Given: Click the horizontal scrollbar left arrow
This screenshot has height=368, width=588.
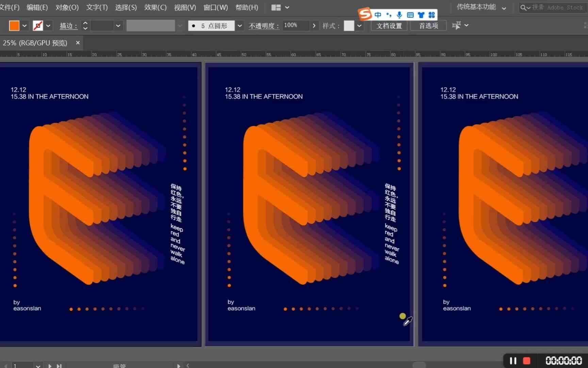Looking at the screenshot, I should [x=187, y=366].
